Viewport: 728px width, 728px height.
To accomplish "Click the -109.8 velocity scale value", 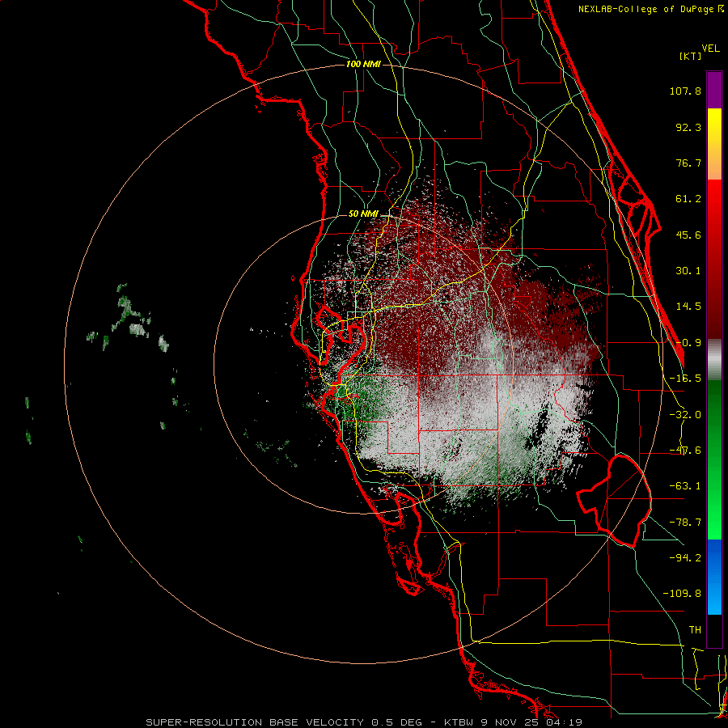I will [x=682, y=594].
